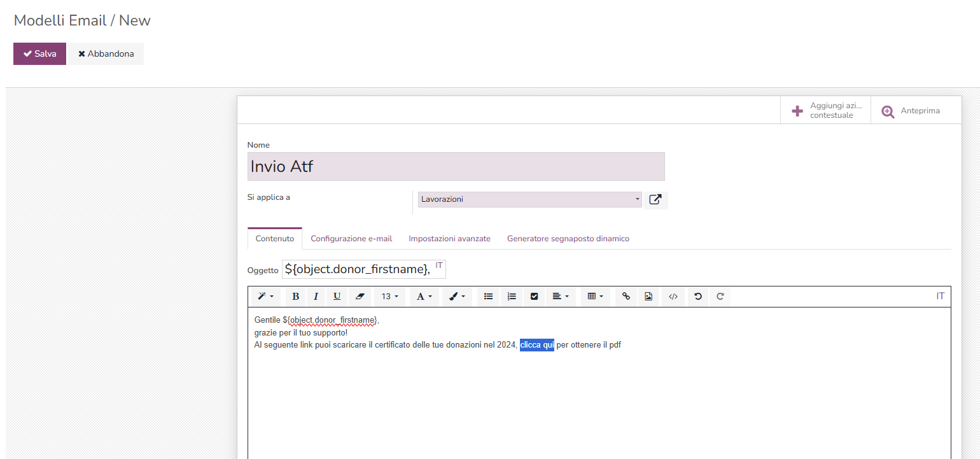Screen dimensions: 980x459
Task: Apply italic formatting to the text
Action: click(x=314, y=296)
